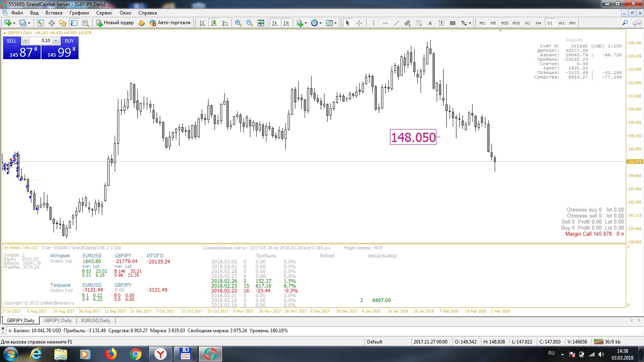Switch timeframe to H4
The image size is (644, 362).
click(539, 23)
